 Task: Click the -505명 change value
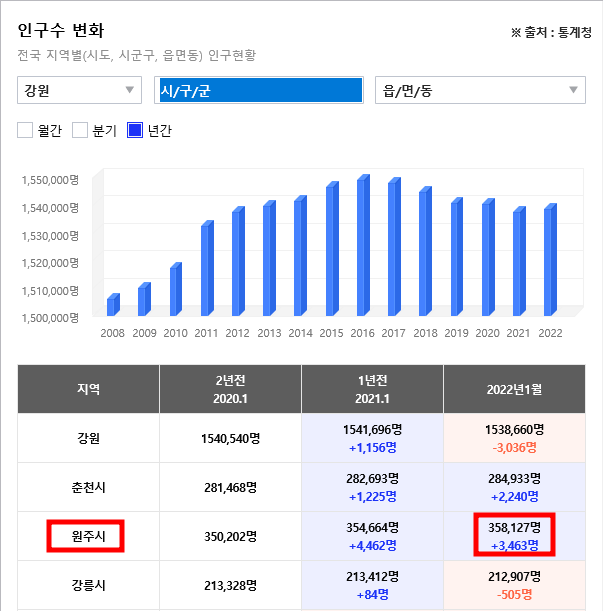(x=515, y=595)
